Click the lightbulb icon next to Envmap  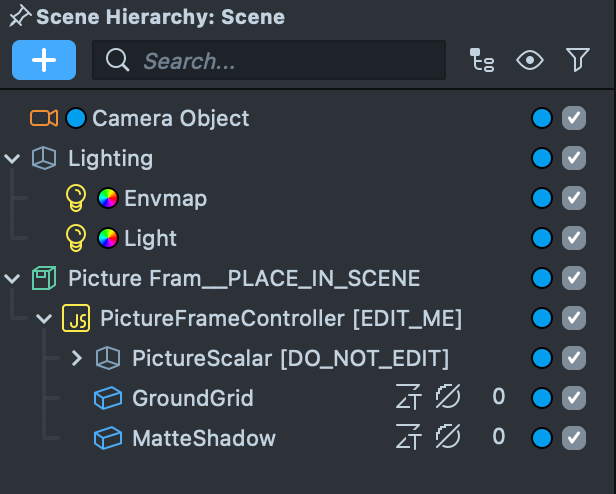tap(76, 198)
